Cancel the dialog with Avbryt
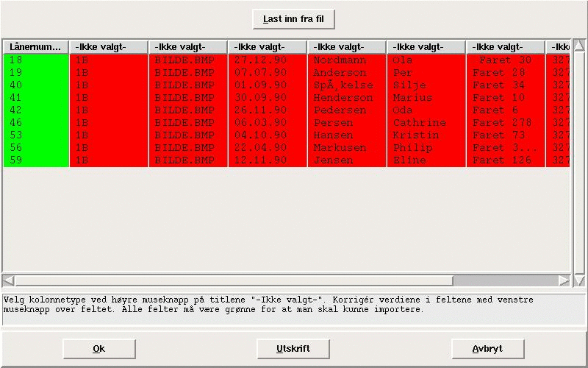 [x=487, y=349]
